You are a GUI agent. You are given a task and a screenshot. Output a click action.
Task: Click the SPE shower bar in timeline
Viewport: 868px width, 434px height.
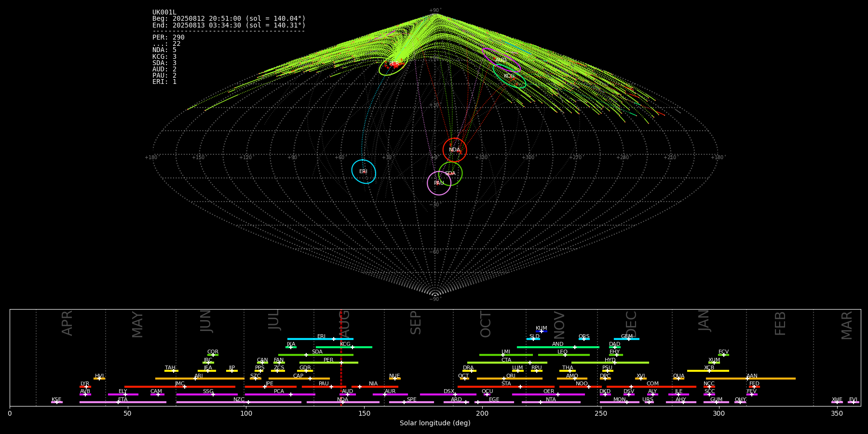pyautogui.click(x=411, y=402)
